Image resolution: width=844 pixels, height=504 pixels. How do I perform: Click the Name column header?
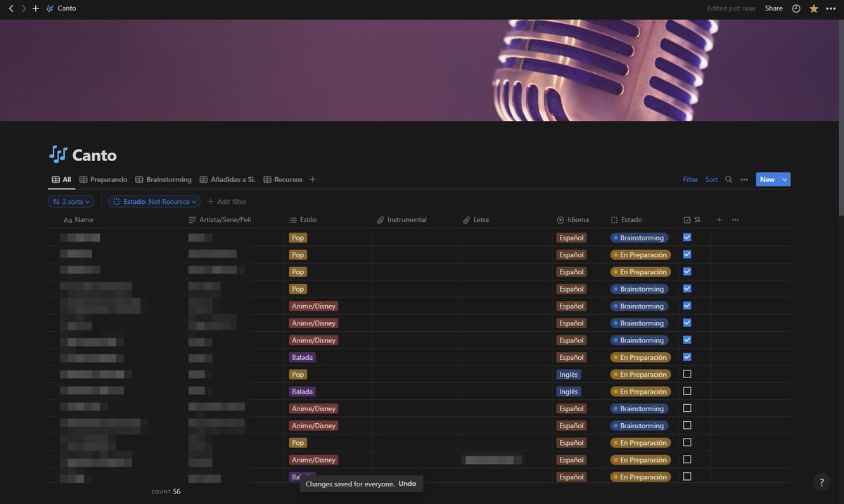point(79,220)
